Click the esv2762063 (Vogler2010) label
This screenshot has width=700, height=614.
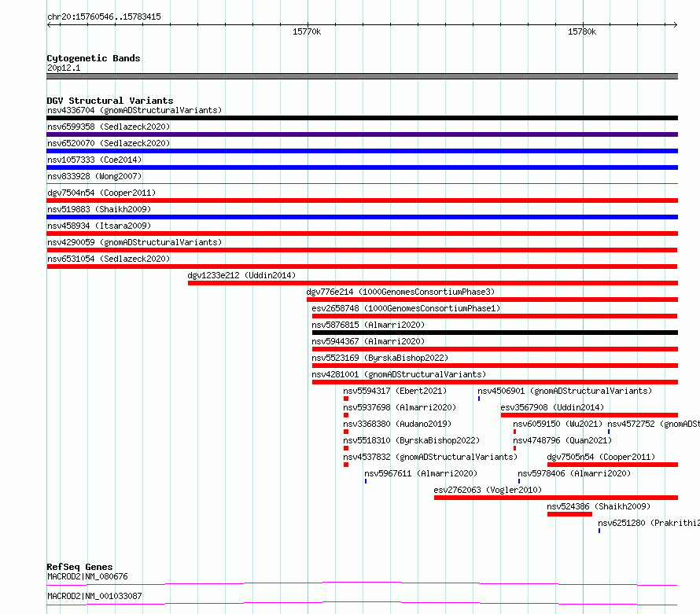(488, 490)
